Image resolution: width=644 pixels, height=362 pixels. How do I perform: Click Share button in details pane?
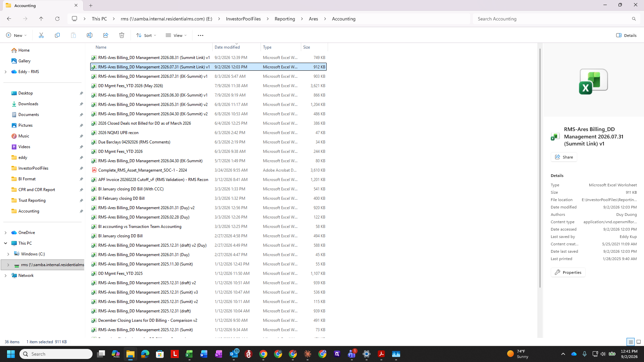pos(564,157)
